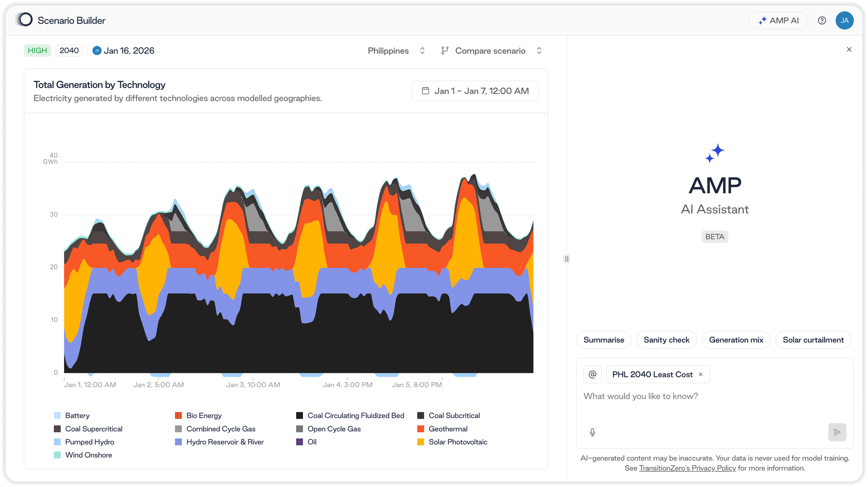This screenshot has width=868, height=487.
Task: Click the @ mention scenario icon
Action: click(x=592, y=374)
